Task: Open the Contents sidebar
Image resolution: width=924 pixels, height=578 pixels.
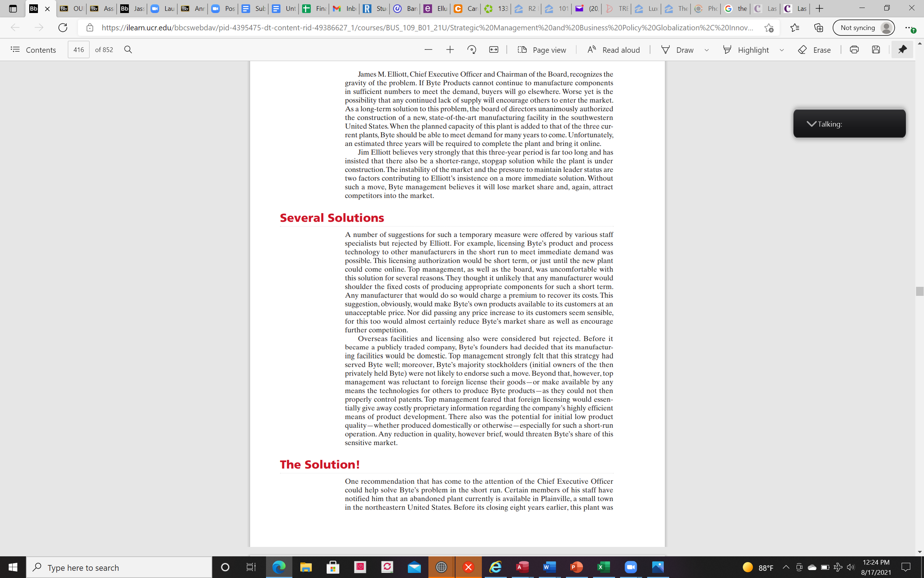Action: pos(33,50)
